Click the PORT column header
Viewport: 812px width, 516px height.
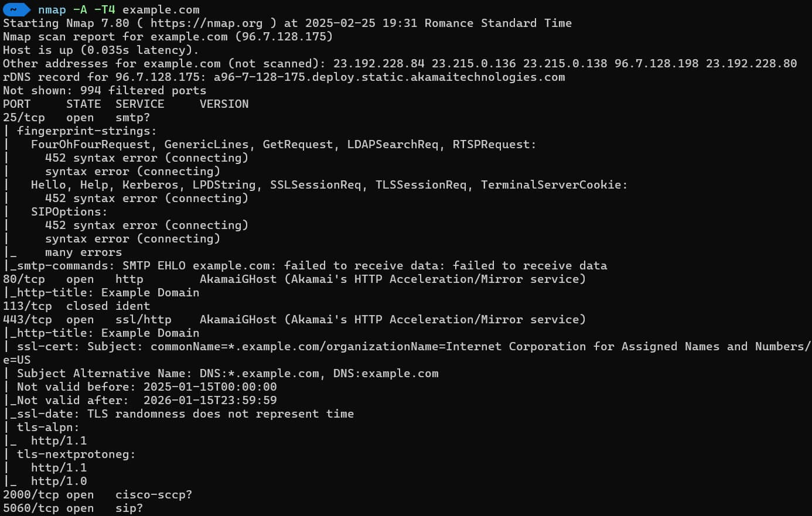coord(16,104)
